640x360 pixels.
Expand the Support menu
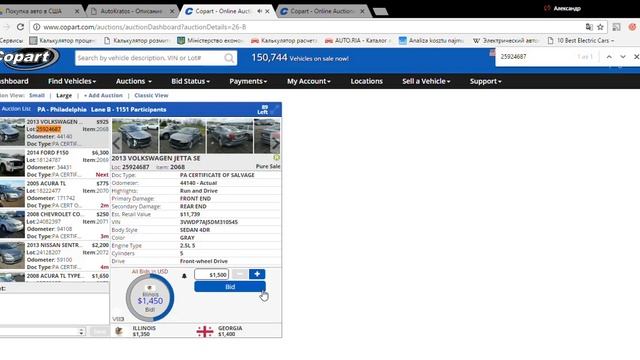coord(485,81)
